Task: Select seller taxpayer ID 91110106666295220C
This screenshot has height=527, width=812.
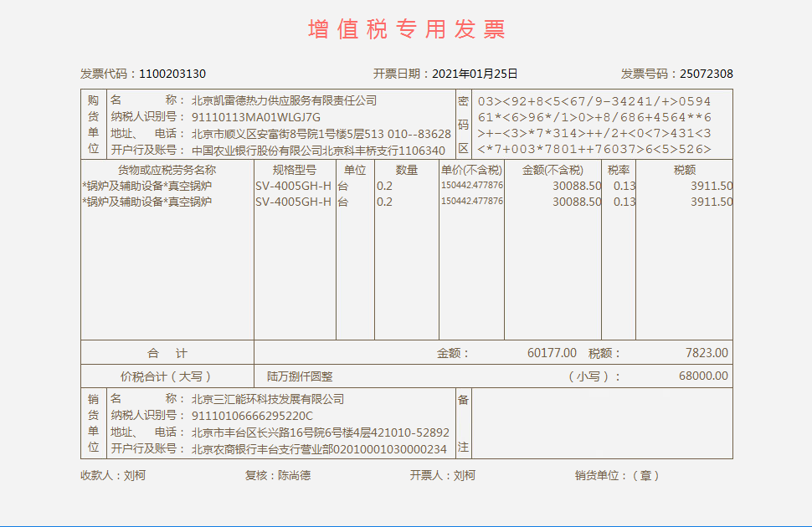Action: coord(252,416)
